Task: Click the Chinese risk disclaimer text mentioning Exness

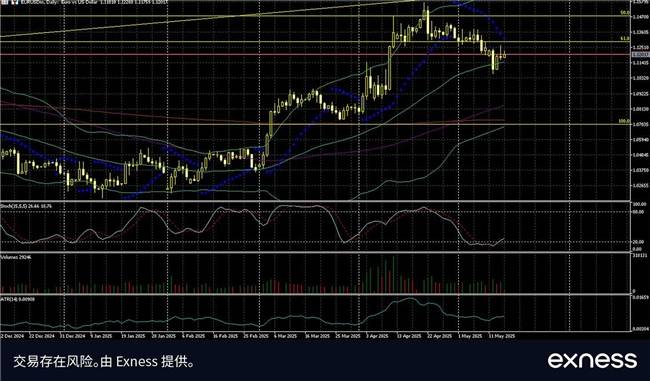Action: (104, 362)
